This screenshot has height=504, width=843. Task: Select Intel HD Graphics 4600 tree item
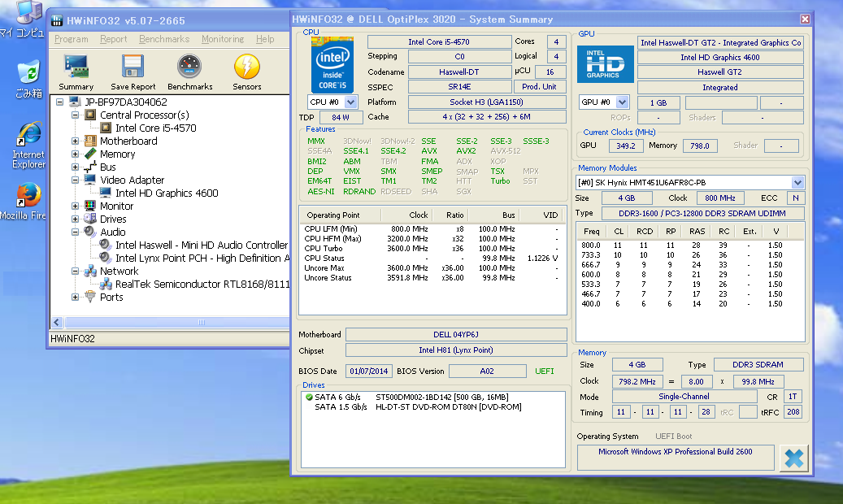pyautogui.click(x=167, y=193)
